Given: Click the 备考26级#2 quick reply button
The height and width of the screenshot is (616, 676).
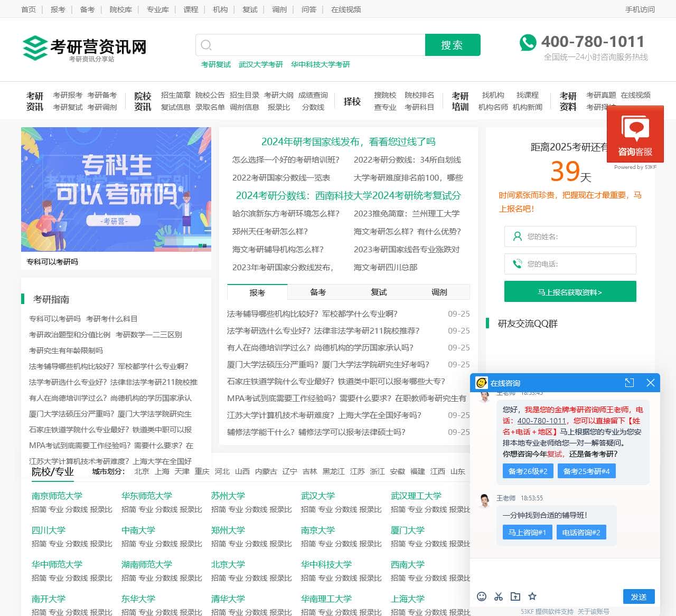Looking at the screenshot, I should point(528,471).
